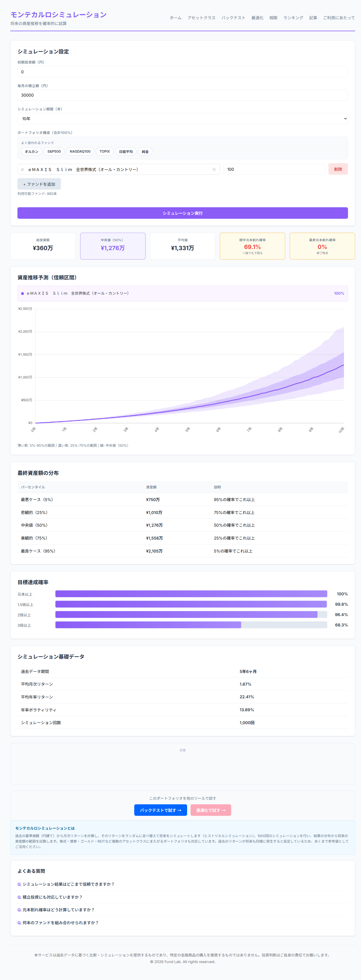The image size is (361, 980).
Task: Select the NASDAQ100 quick fund chip
Action: 80,151
